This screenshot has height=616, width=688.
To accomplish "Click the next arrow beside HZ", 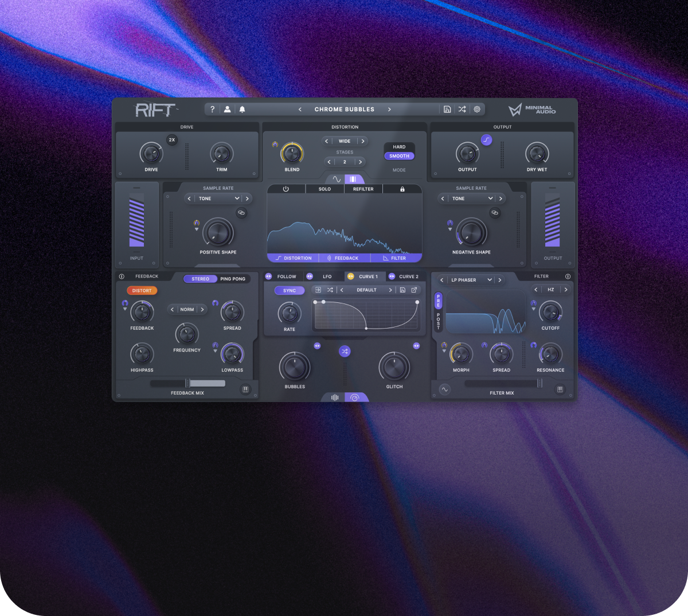I will pyautogui.click(x=566, y=290).
